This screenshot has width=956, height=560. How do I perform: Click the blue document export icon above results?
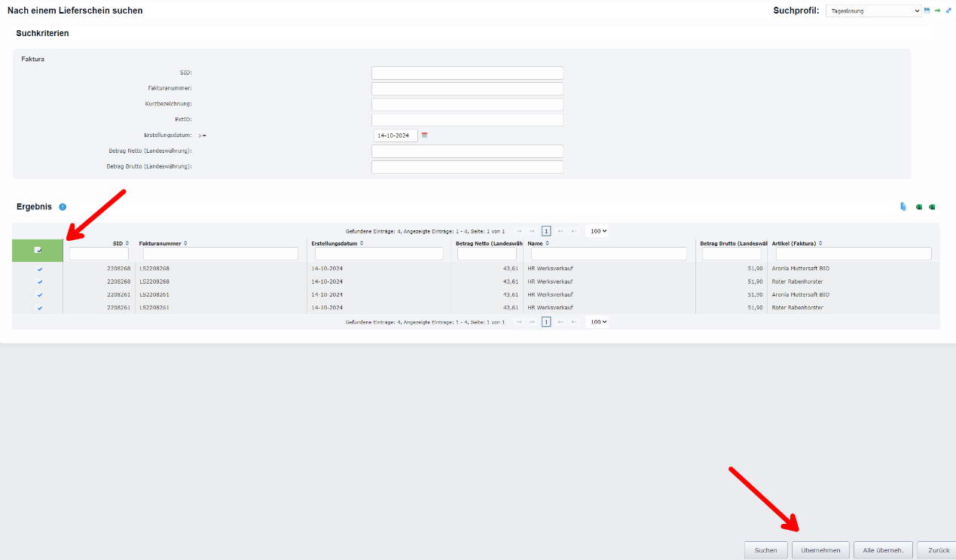[x=903, y=207]
